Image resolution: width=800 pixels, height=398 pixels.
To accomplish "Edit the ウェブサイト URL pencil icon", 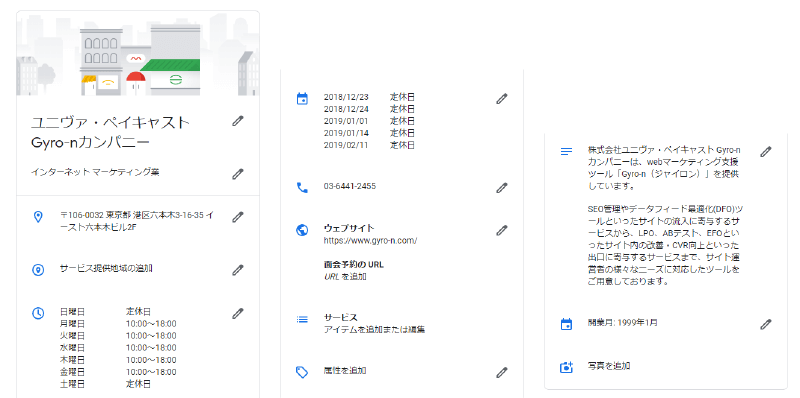I will (502, 230).
